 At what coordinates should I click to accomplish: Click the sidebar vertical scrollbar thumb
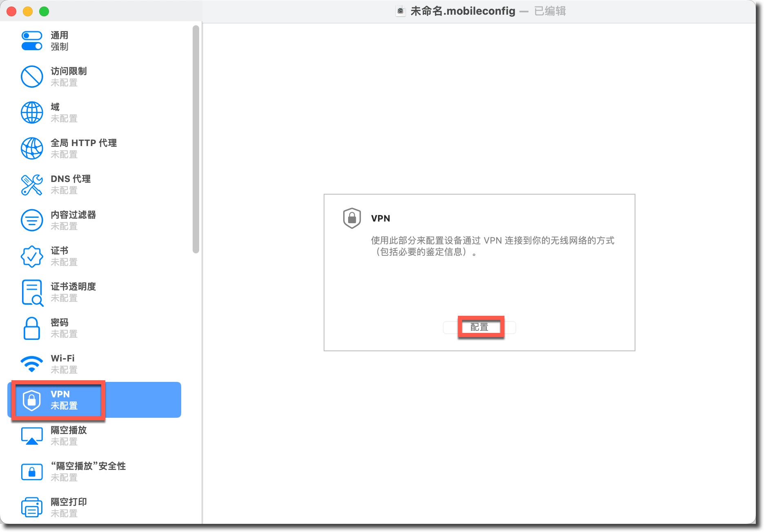[x=196, y=139]
